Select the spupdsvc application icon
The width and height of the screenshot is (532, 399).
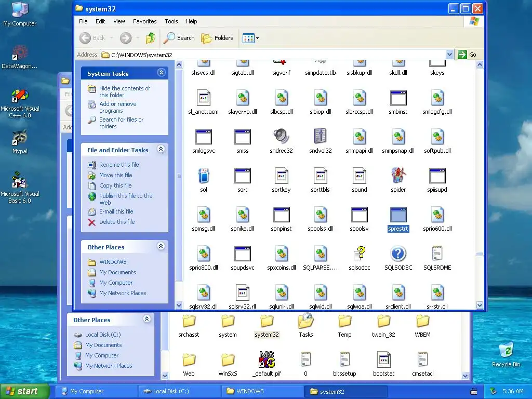pos(243,254)
